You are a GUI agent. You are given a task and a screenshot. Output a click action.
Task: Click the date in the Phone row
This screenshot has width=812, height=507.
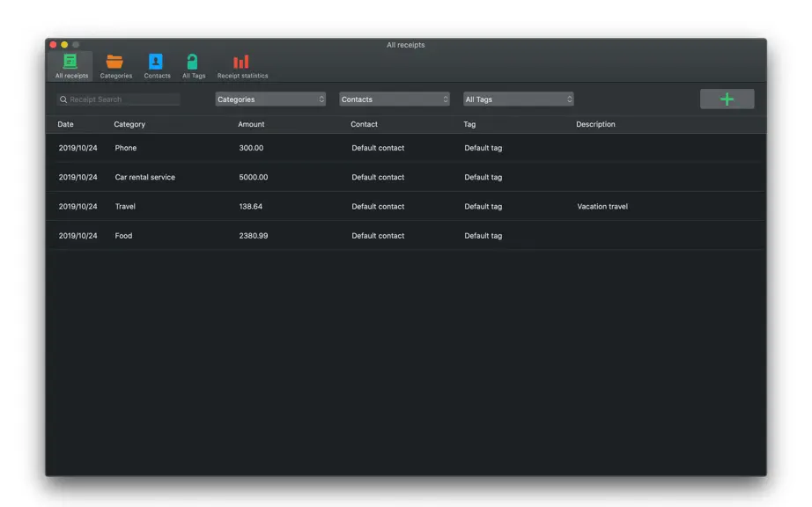click(78, 148)
